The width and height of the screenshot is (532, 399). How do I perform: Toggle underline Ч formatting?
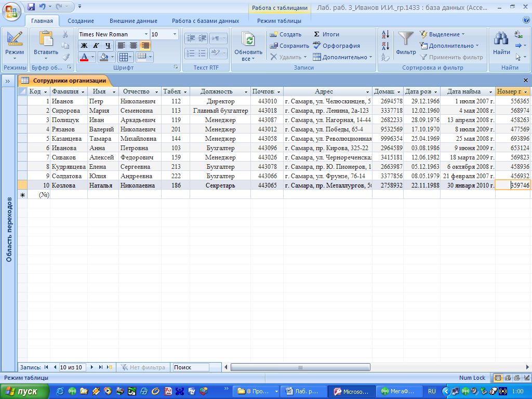coord(108,46)
